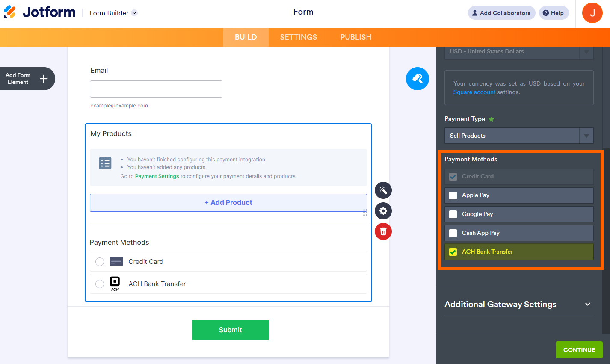
Task: Toggle the Google Pay checkbox
Action: point(453,214)
